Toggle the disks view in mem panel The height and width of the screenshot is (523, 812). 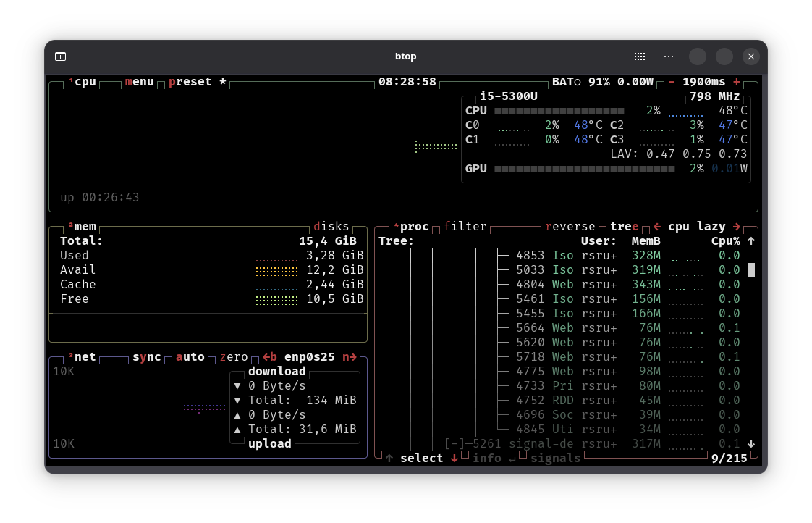(331, 227)
